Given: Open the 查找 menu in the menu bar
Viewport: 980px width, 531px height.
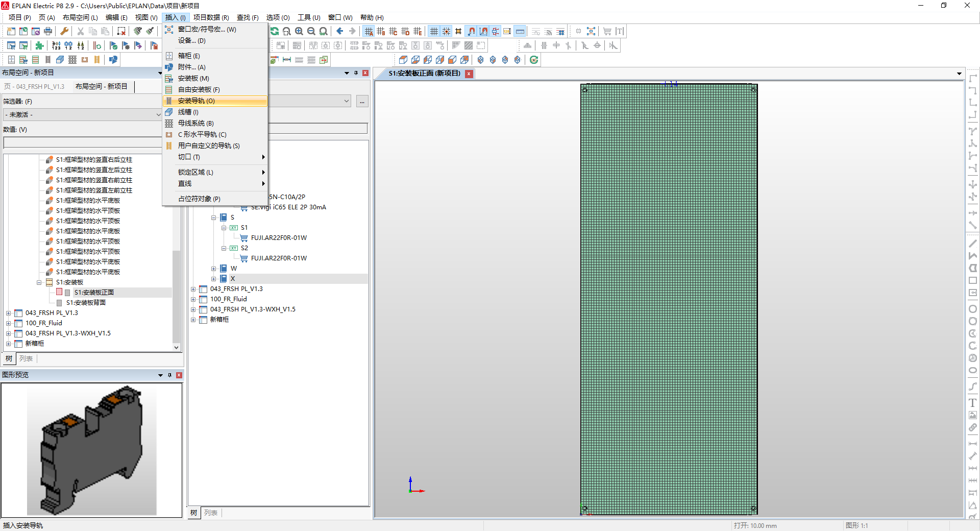Looking at the screenshot, I should [247, 17].
